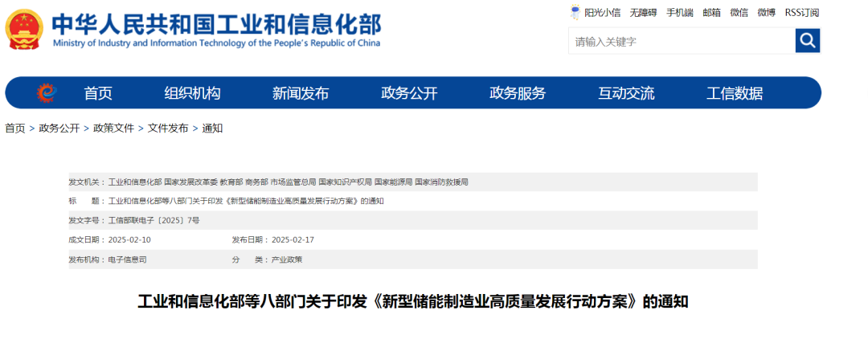Click the 发布机构 电子信息司 value

(127, 259)
